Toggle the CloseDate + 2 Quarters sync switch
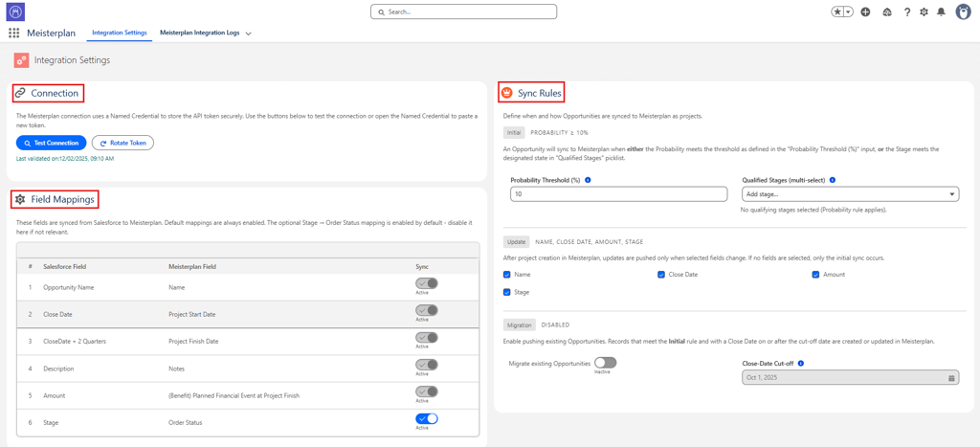Screen dimensions: 980x447 427,338
